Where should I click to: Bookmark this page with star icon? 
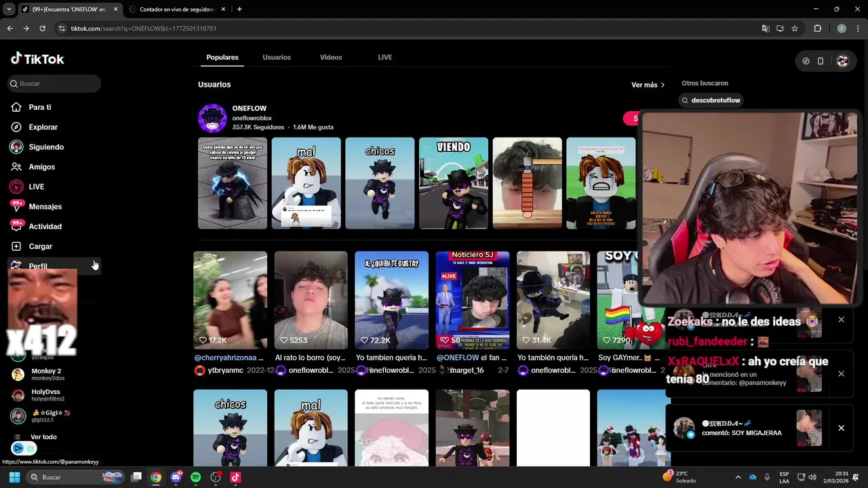[x=795, y=28]
